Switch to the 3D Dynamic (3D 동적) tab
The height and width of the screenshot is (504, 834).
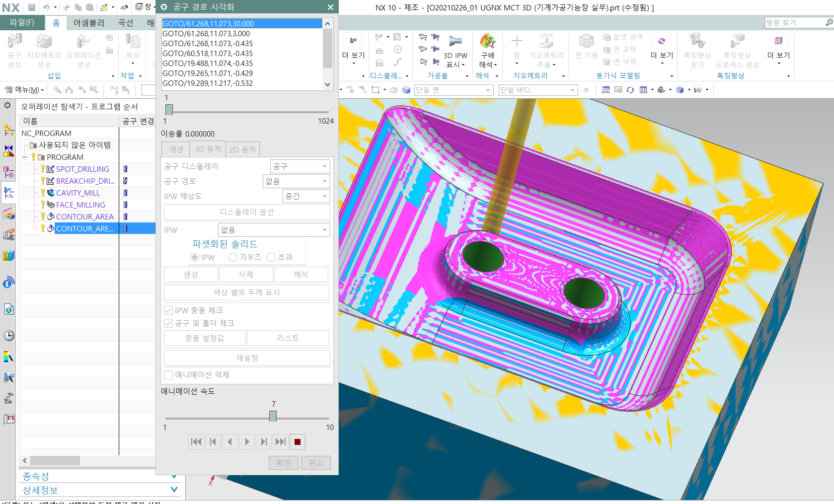tap(208, 149)
